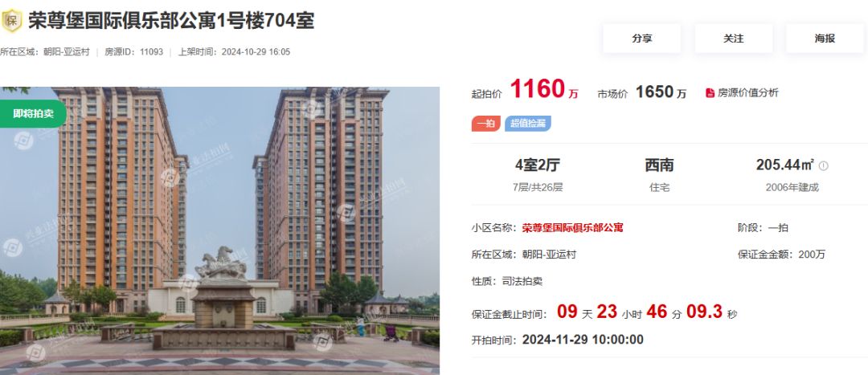The image size is (868, 375).
Task: Click the 4室2厅 layout info
Action: [x=538, y=165]
